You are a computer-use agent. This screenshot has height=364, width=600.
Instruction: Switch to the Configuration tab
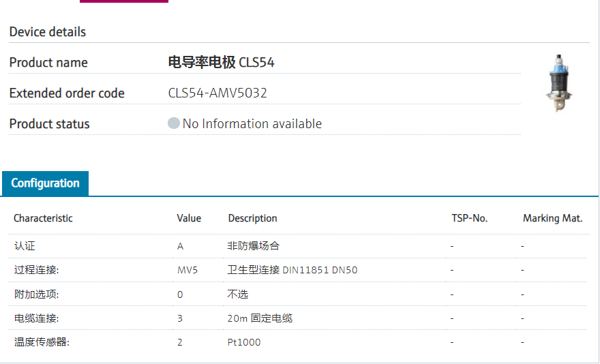pyautogui.click(x=45, y=183)
